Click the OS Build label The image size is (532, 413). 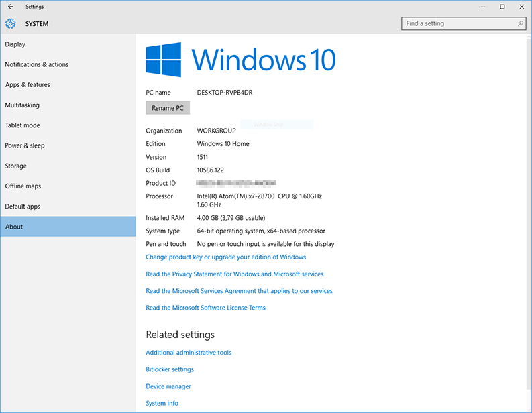(158, 170)
